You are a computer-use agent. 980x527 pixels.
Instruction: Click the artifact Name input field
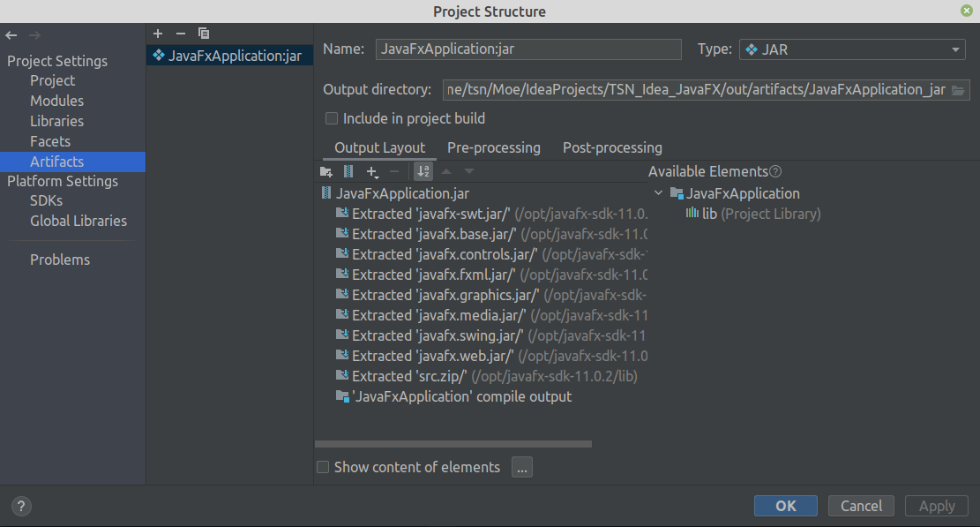pos(528,49)
